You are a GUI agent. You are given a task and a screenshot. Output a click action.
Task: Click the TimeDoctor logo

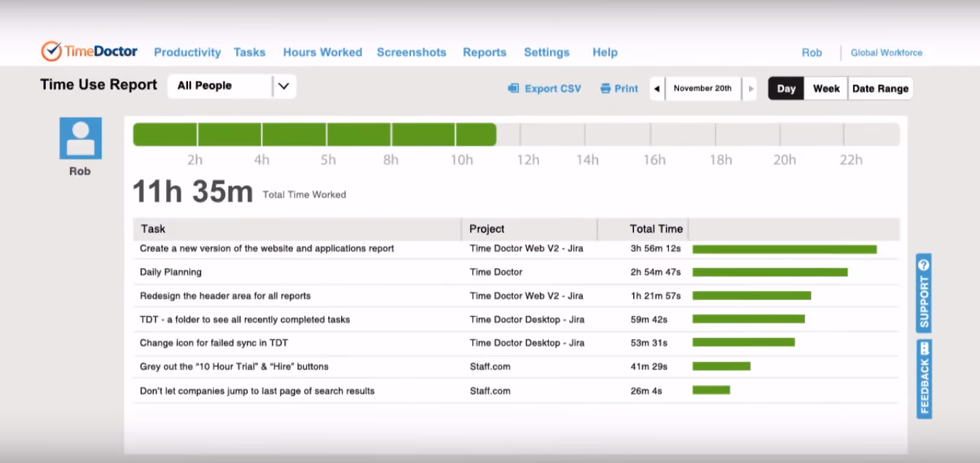(x=90, y=52)
